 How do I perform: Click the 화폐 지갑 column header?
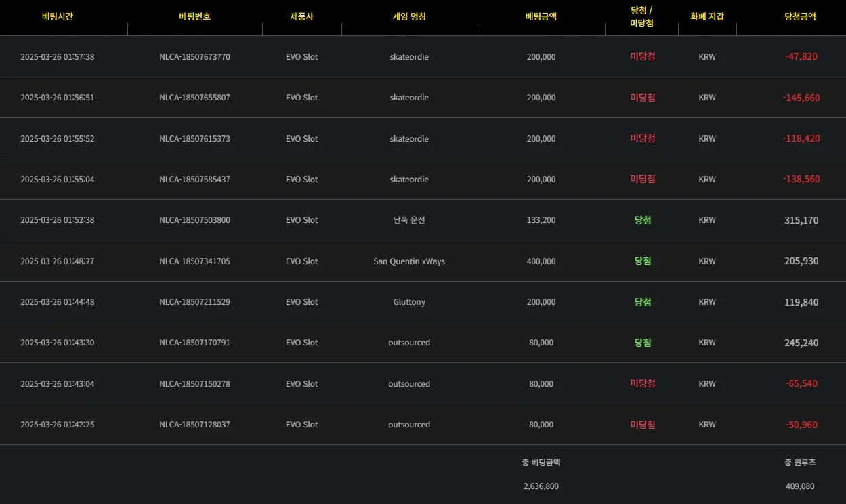click(x=707, y=16)
